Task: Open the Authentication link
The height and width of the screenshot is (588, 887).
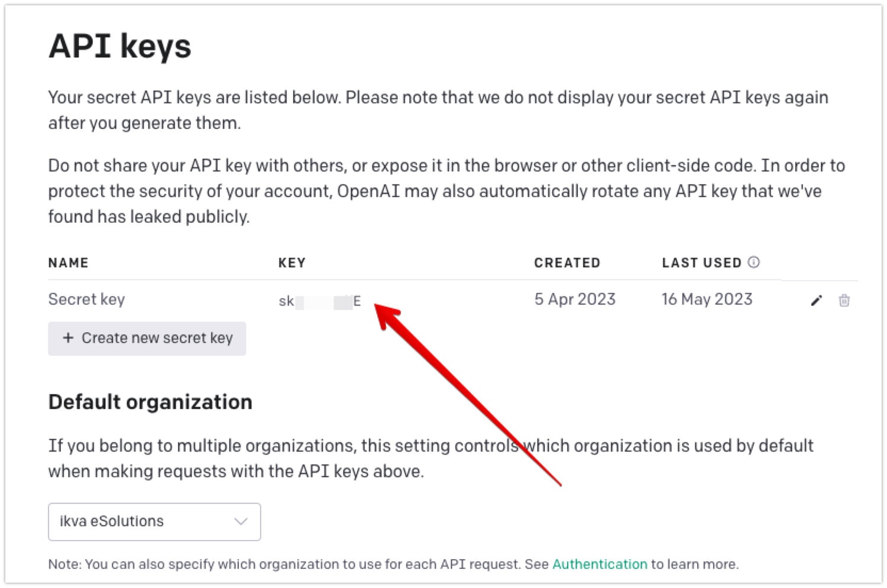Action: pos(599,564)
